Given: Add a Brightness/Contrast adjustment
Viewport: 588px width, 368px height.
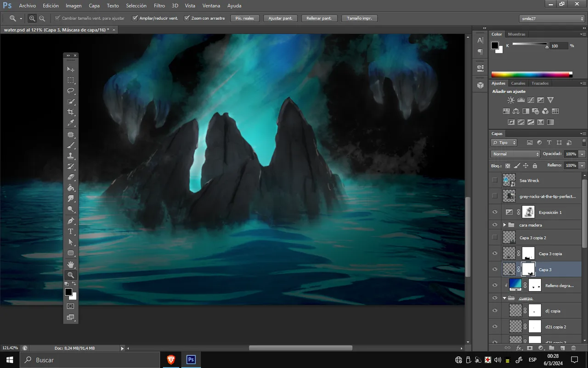Looking at the screenshot, I should coord(511,100).
